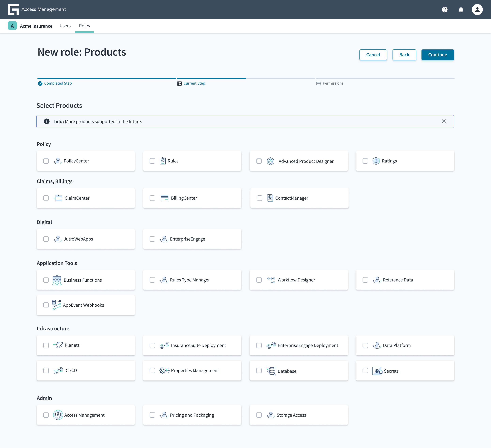Image resolution: width=491 pixels, height=448 pixels.
Task: Click the BillingCenter card icon
Action: [x=164, y=198]
